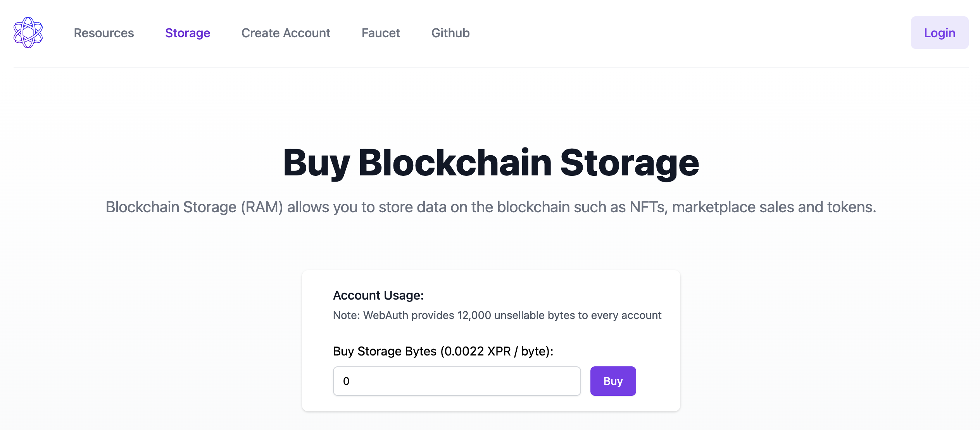Open the Github link
The height and width of the screenshot is (430, 980).
450,33
